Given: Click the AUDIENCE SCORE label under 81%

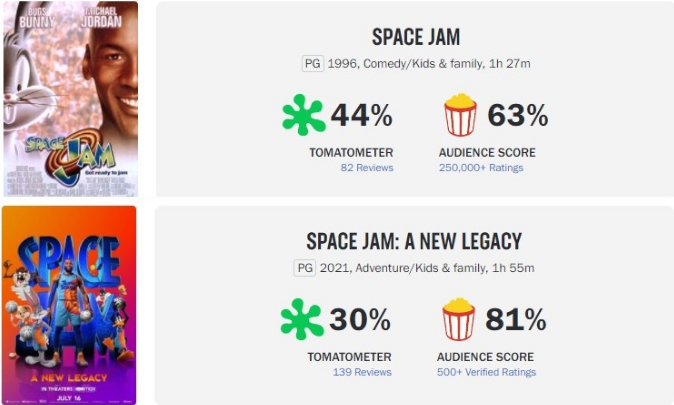Looking at the screenshot, I should pos(485,357).
